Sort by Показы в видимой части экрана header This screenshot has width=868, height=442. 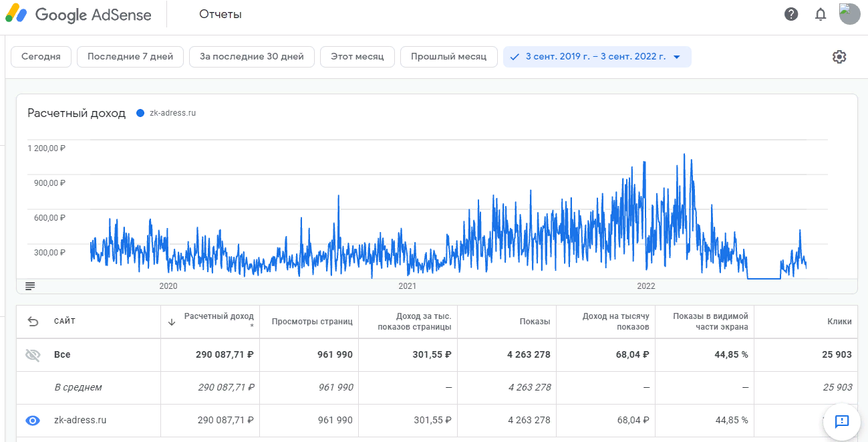[x=710, y=322]
